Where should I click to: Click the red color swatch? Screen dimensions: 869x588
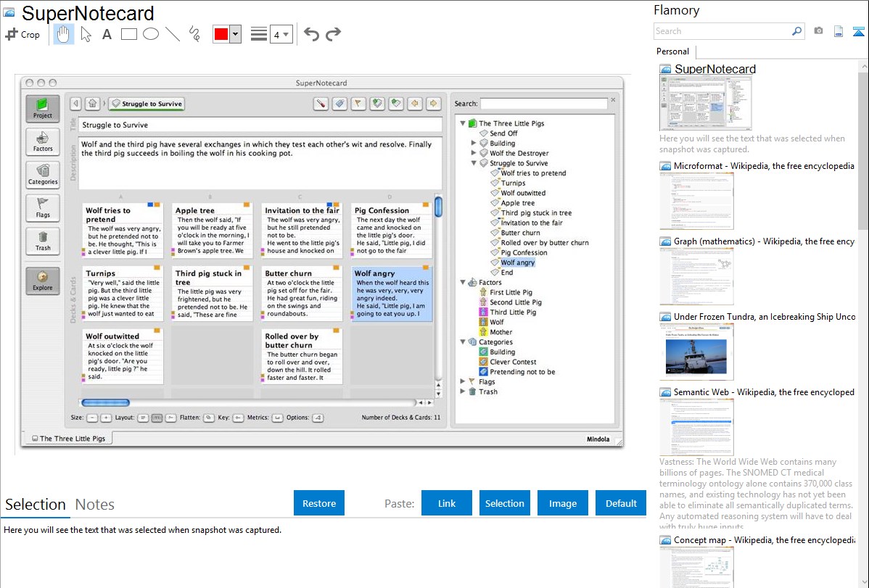pos(221,34)
